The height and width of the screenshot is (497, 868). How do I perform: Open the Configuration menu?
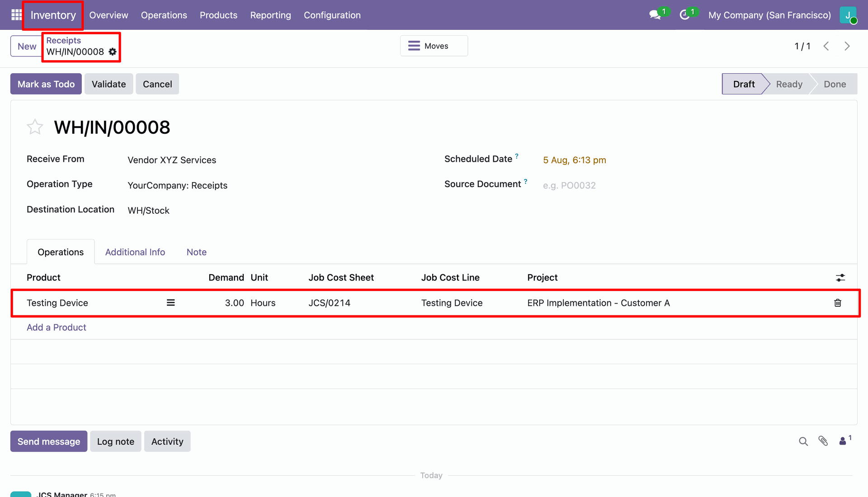coord(332,15)
